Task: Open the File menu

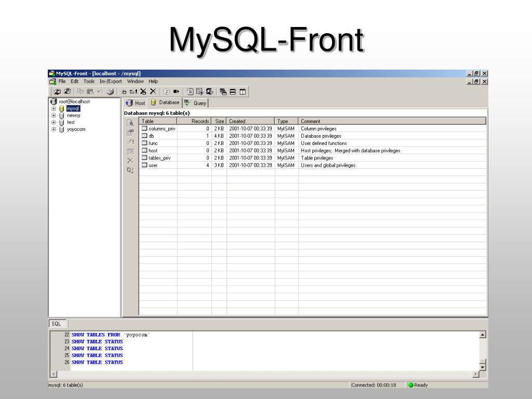Action: pos(62,82)
